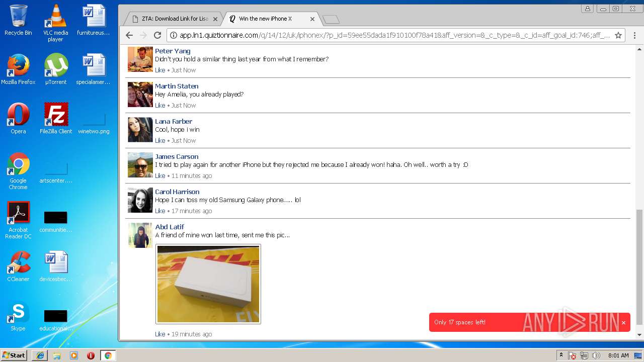Image resolution: width=644 pixels, height=362 pixels.
Task: Open James Carson's profile name
Action: pyautogui.click(x=177, y=156)
